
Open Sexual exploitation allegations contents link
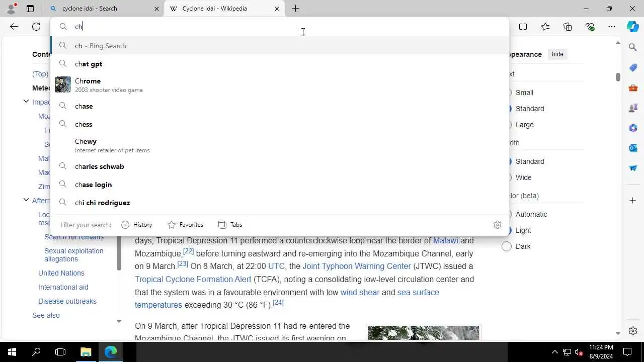click(x=74, y=255)
